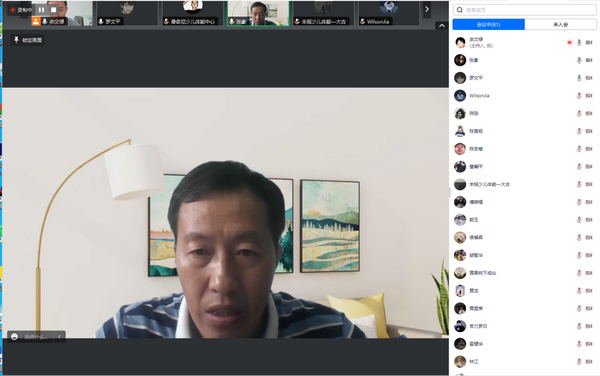This screenshot has height=376, width=600.
Task: Click 林江's avatar in member list
Action: (460, 361)
